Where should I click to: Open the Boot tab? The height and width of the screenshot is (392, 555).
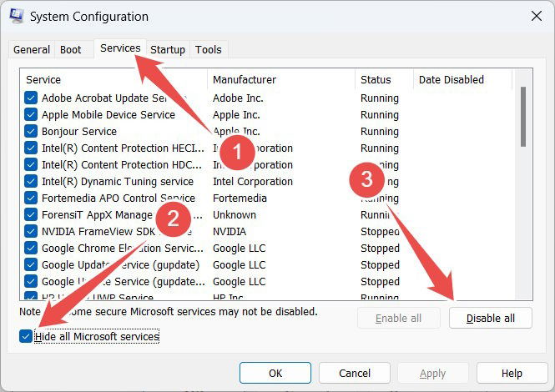pos(70,49)
